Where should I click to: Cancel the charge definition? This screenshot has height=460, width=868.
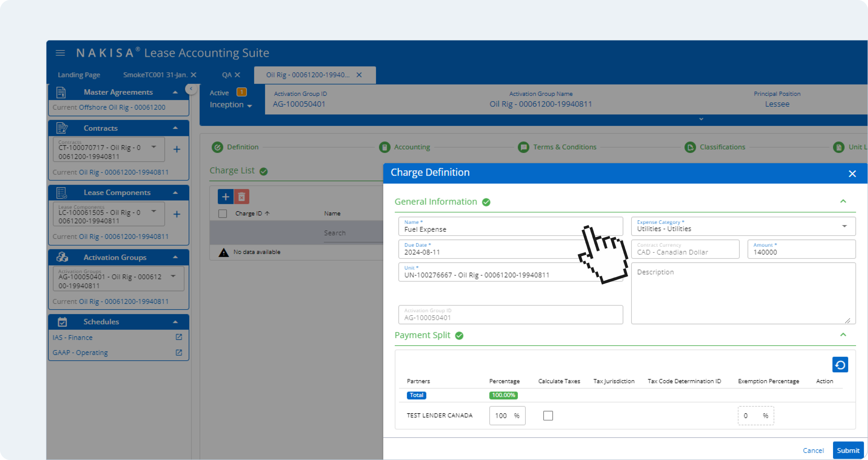(813, 451)
